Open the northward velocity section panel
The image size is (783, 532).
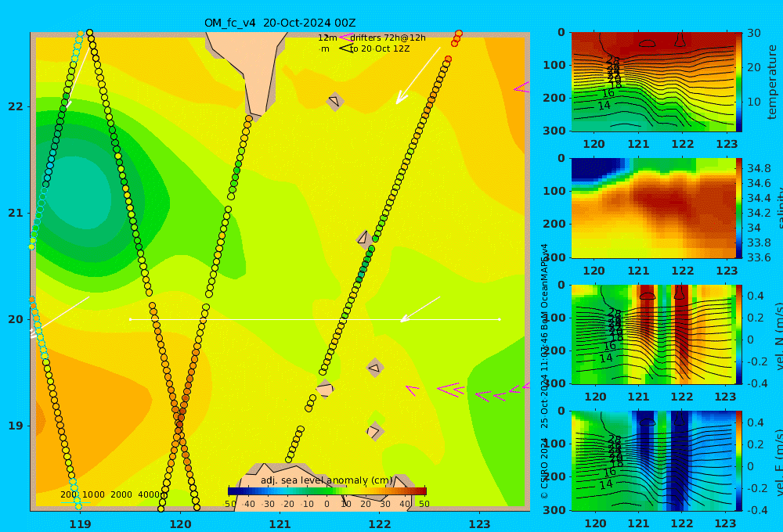coord(653,334)
